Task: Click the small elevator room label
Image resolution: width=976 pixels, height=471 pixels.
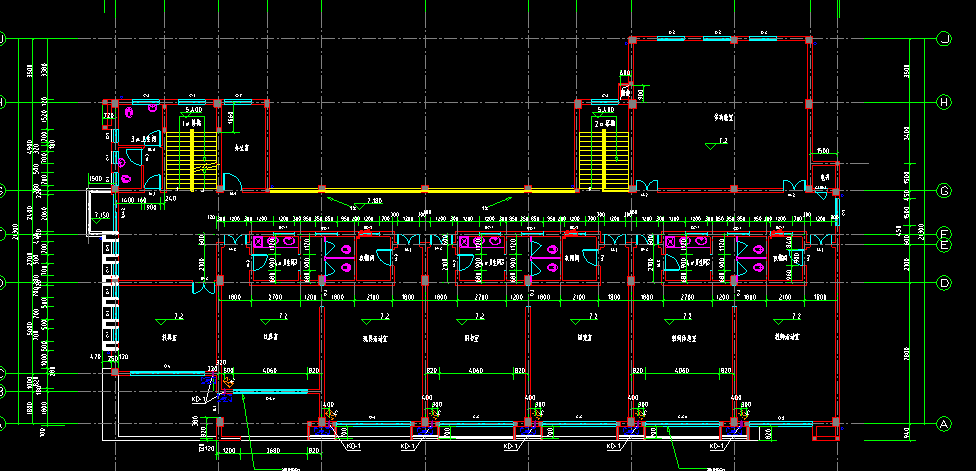Action: (824, 177)
